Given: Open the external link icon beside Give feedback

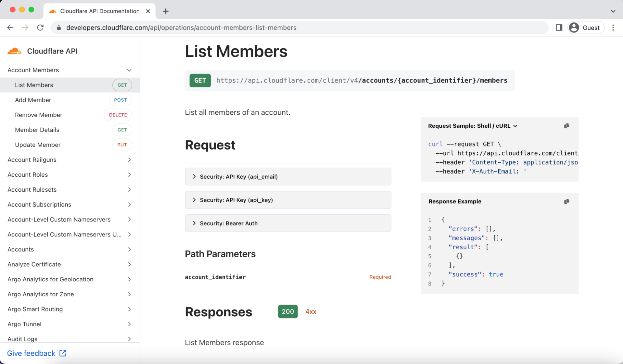Looking at the screenshot, I should [63, 353].
